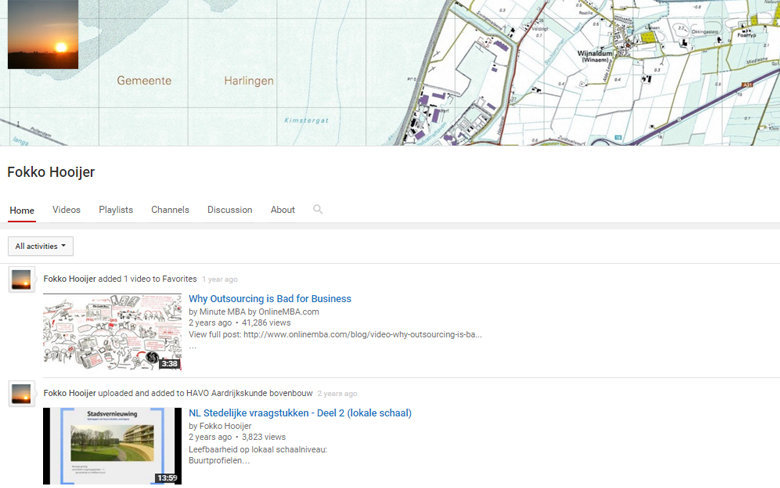Open the Videos tab
This screenshot has height=488, width=780.
(x=66, y=209)
